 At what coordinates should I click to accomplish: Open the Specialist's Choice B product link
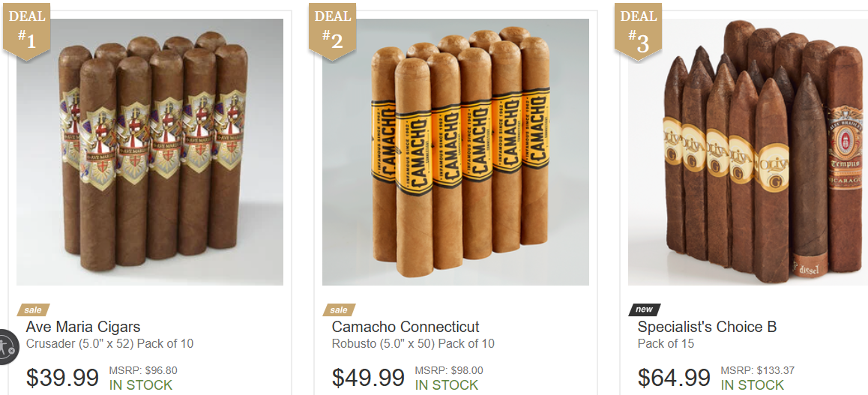707,327
